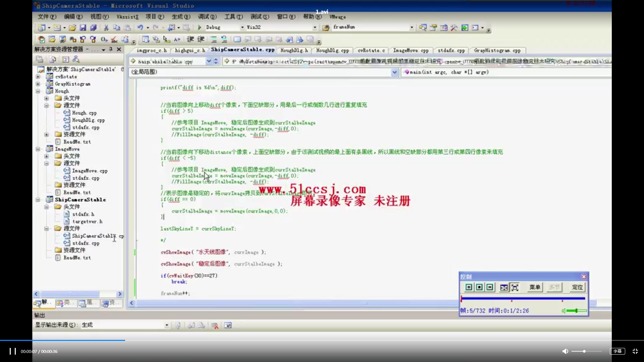Pause playback in the 控制 panel

(x=469, y=287)
